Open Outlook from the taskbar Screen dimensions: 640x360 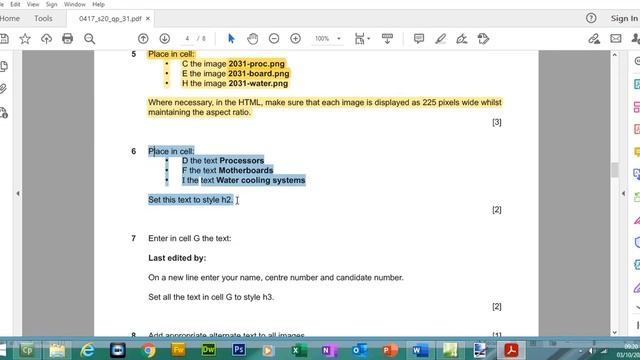pyautogui.click(x=359, y=350)
